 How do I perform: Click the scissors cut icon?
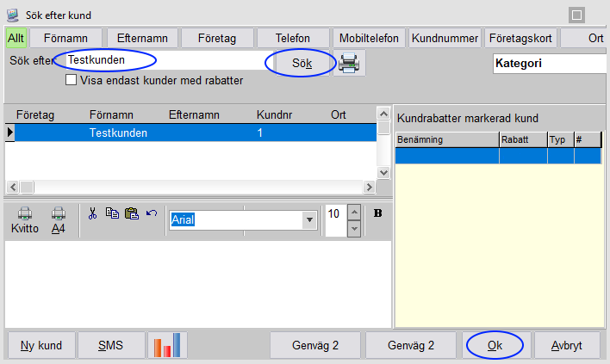tap(93, 213)
